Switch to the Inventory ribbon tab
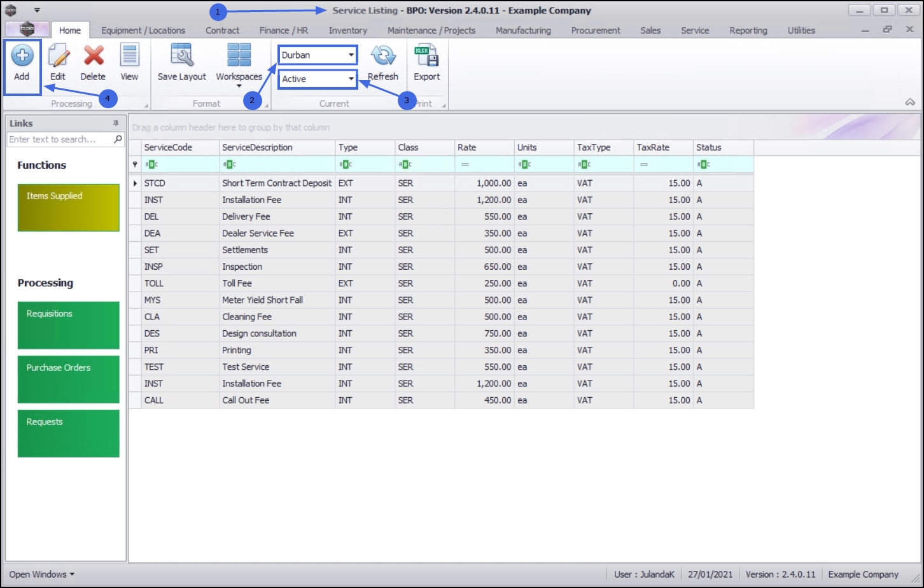 pos(347,31)
